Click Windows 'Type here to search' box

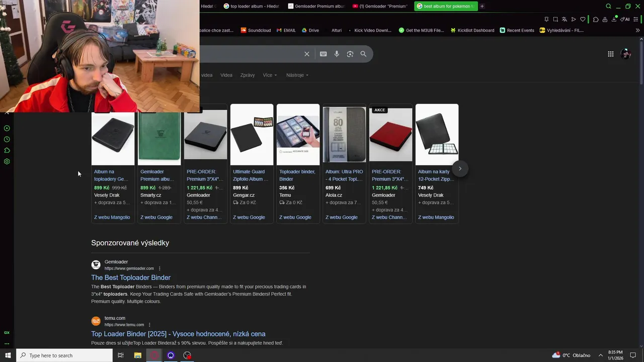click(x=64, y=355)
